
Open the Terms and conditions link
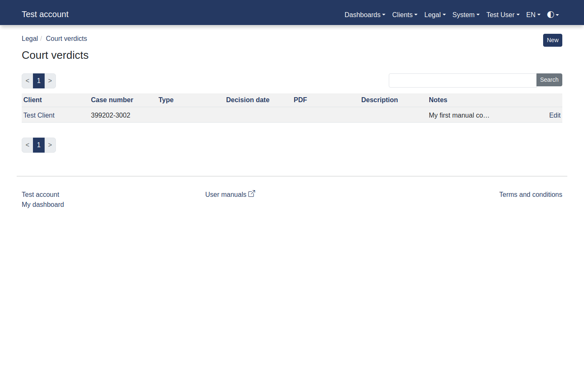click(530, 194)
